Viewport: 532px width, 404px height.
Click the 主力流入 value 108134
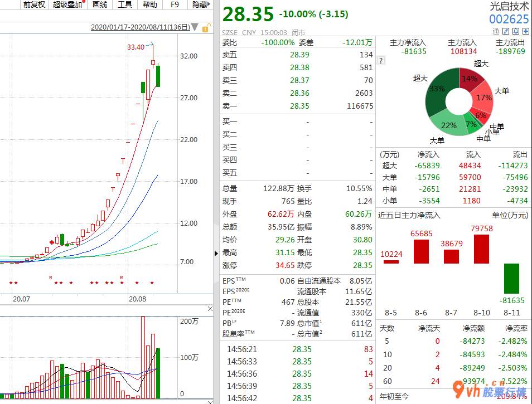[x=463, y=51]
